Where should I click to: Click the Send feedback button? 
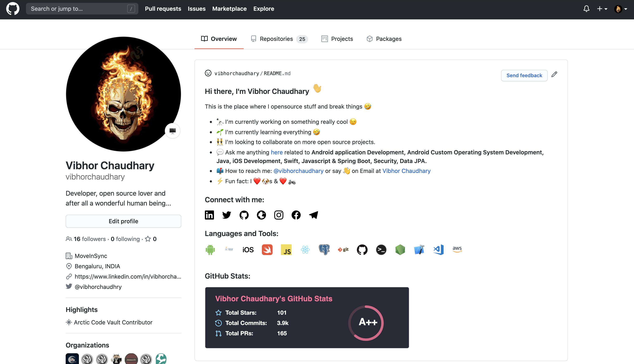[524, 76]
